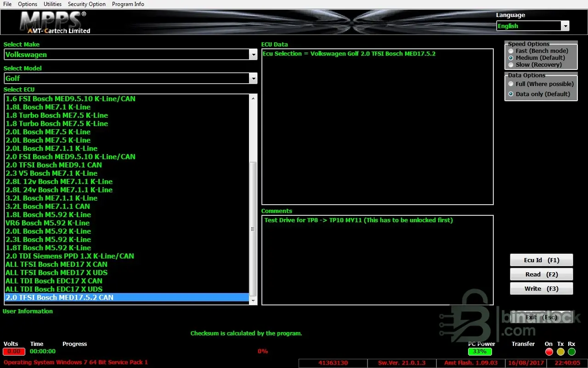Image resolution: width=588 pixels, height=368 pixels.
Task: Select 2.3L Bosch M5.92 K-Line
Action: (x=127, y=240)
